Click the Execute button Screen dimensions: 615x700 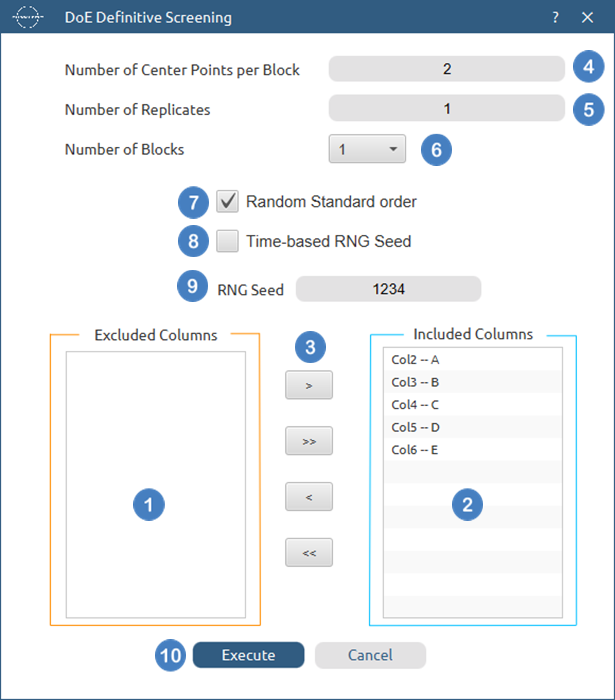248,655
